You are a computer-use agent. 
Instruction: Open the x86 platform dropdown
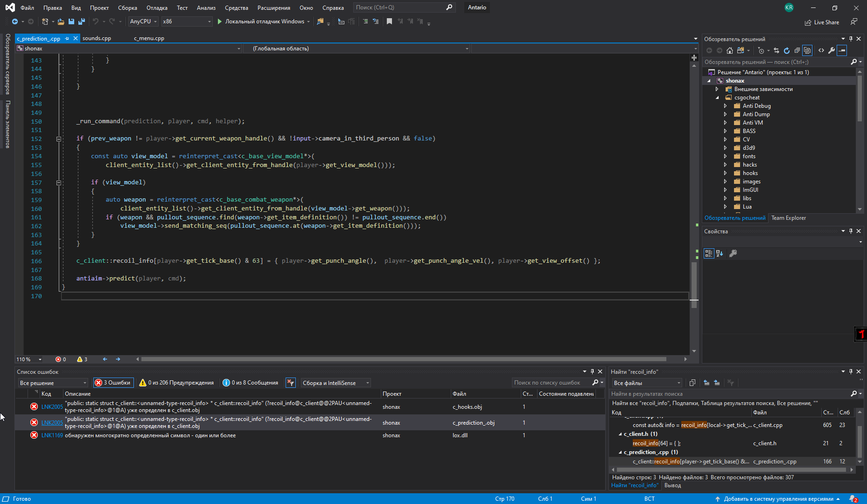[187, 21]
